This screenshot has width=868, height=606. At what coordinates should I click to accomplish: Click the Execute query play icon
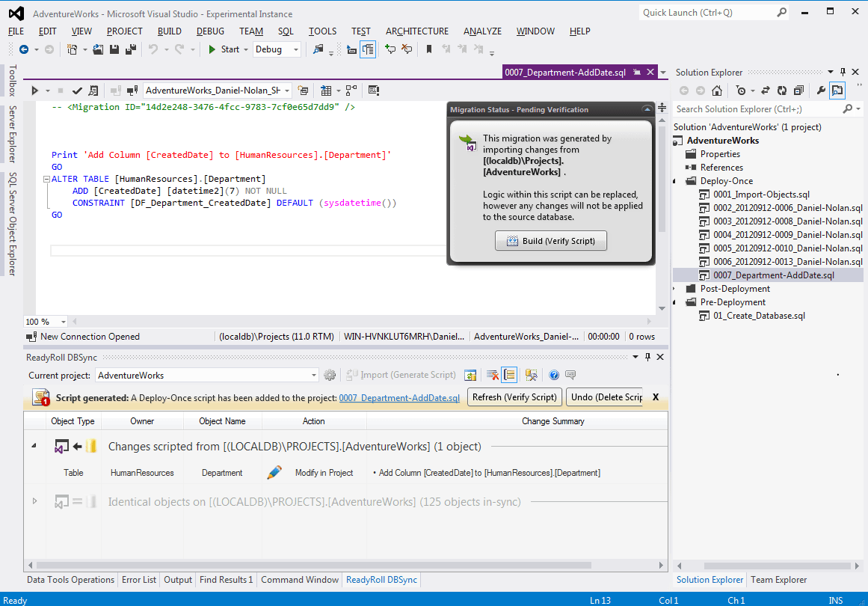pyautogui.click(x=34, y=91)
